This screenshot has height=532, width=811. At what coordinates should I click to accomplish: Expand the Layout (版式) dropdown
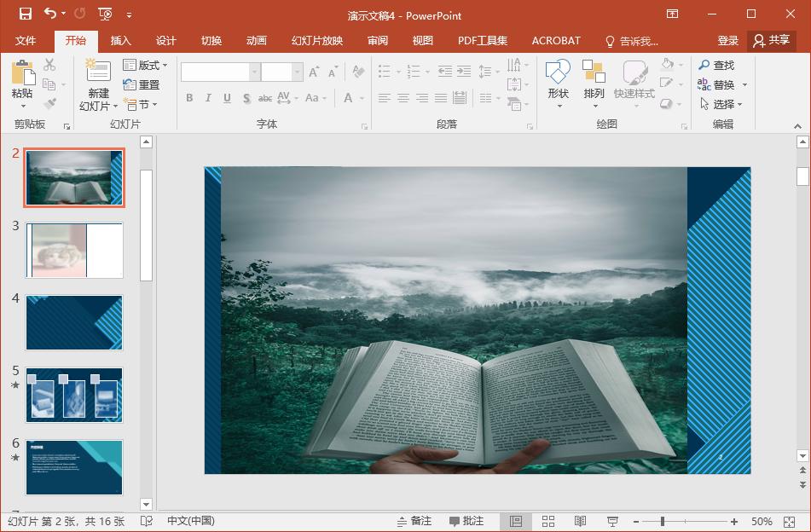(x=146, y=66)
